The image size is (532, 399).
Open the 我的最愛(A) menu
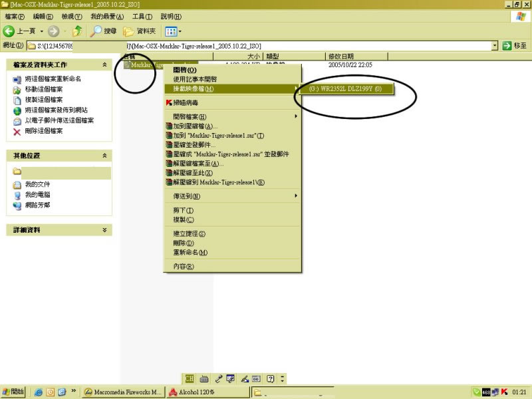pyautogui.click(x=107, y=16)
